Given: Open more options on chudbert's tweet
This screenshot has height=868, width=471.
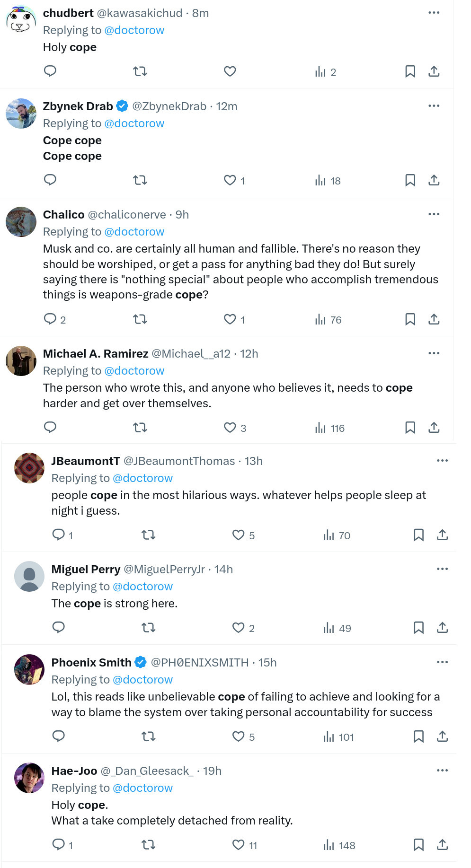Looking at the screenshot, I should pos(434,13).
